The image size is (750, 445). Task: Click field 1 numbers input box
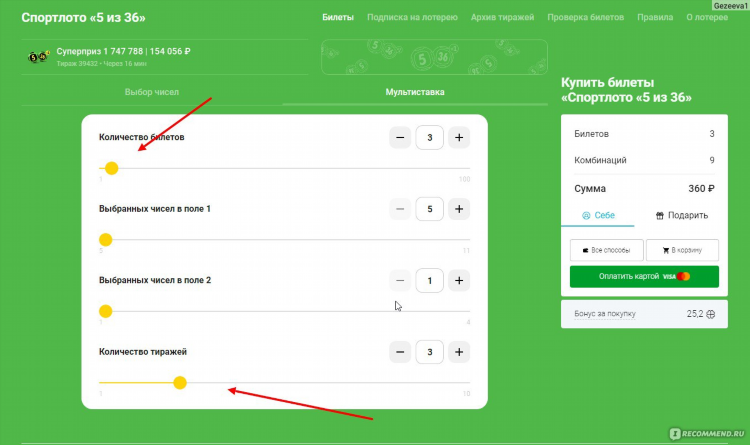(430, 209)
